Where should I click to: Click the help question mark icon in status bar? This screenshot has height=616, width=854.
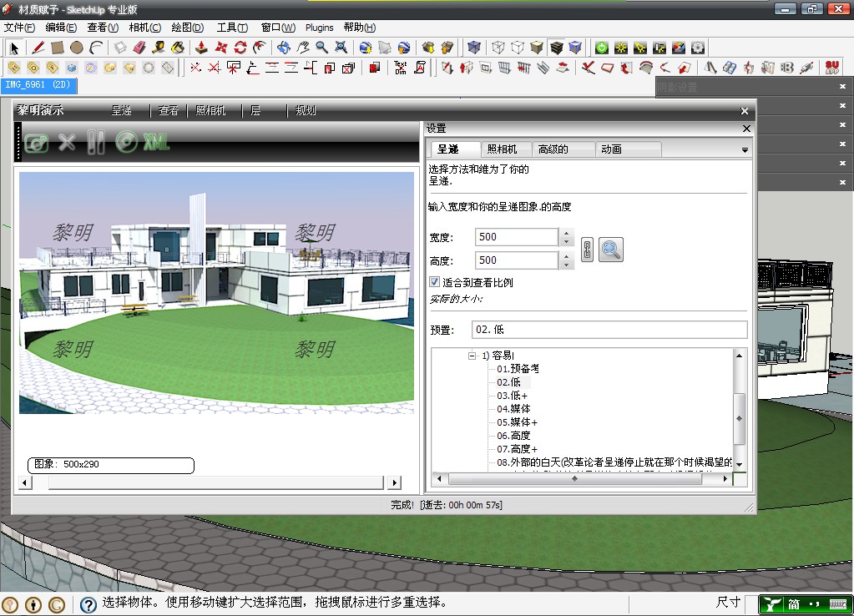click(x=88, y=604)
